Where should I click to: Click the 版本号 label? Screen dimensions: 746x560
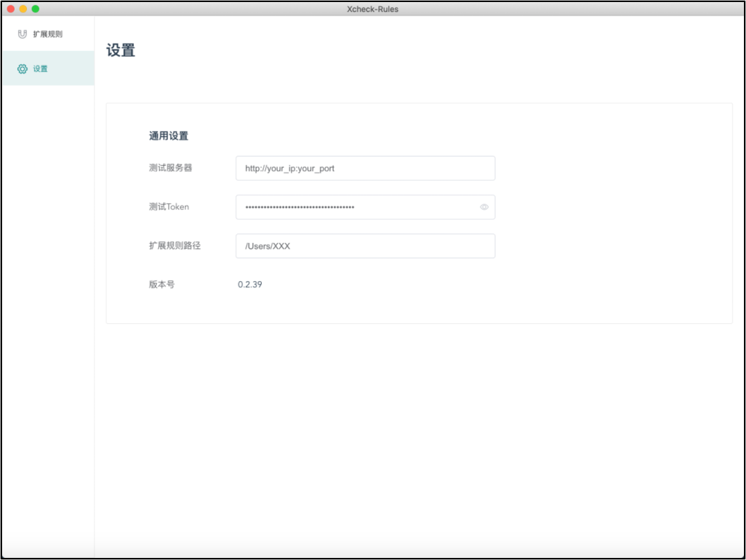tap(162, 284)
